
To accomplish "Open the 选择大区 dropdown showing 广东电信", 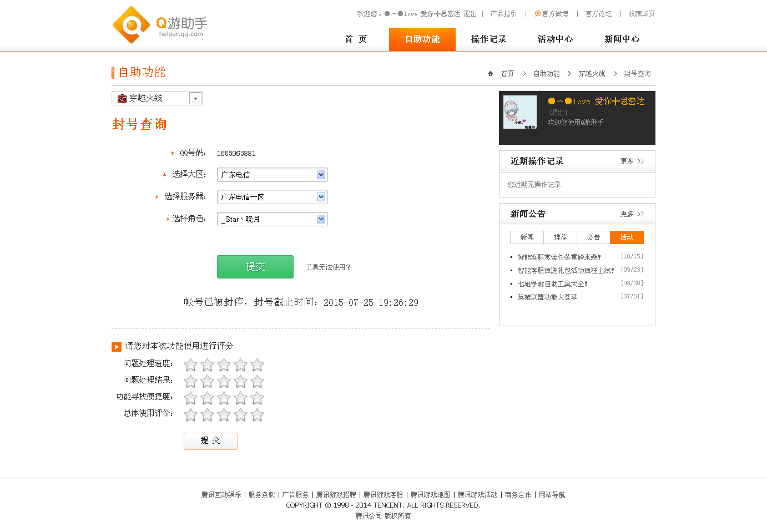I will [x=272, y=175].
